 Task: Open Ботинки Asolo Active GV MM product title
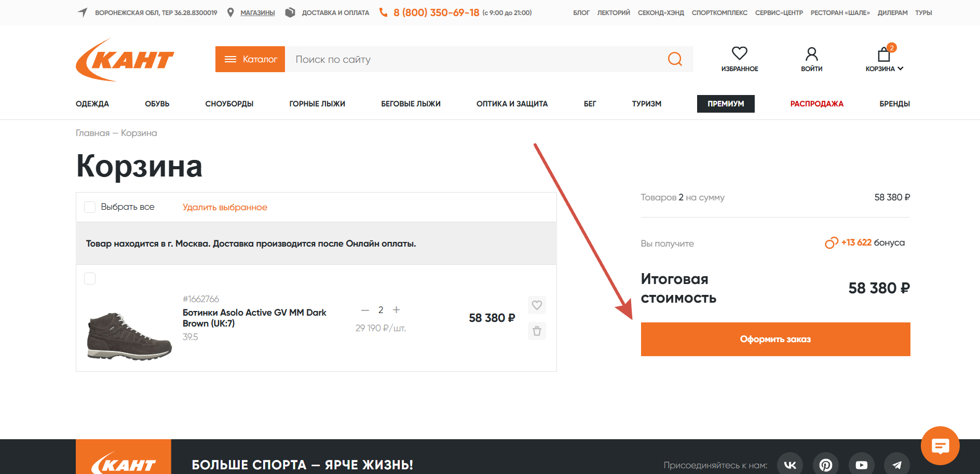tap(254, 318)
